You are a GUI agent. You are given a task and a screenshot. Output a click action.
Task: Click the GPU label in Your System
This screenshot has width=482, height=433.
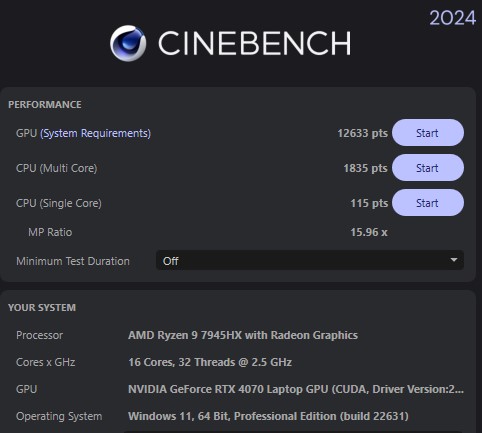tap(26, 389)
